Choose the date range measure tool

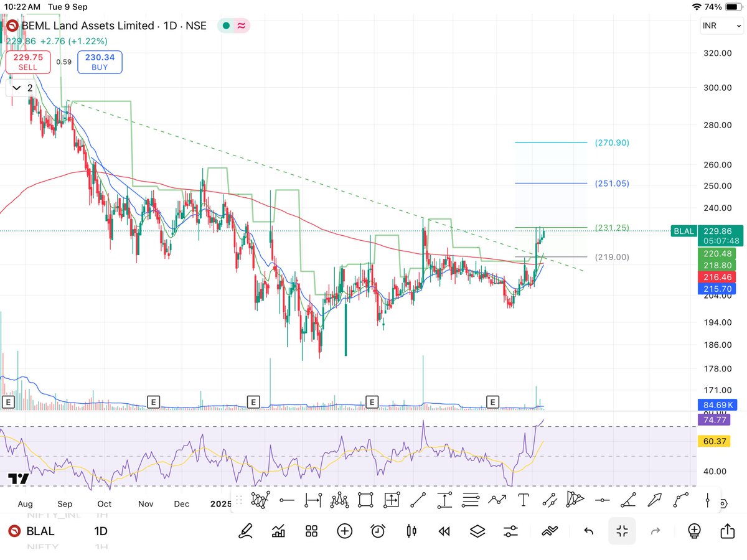click(x=313, y=500)
